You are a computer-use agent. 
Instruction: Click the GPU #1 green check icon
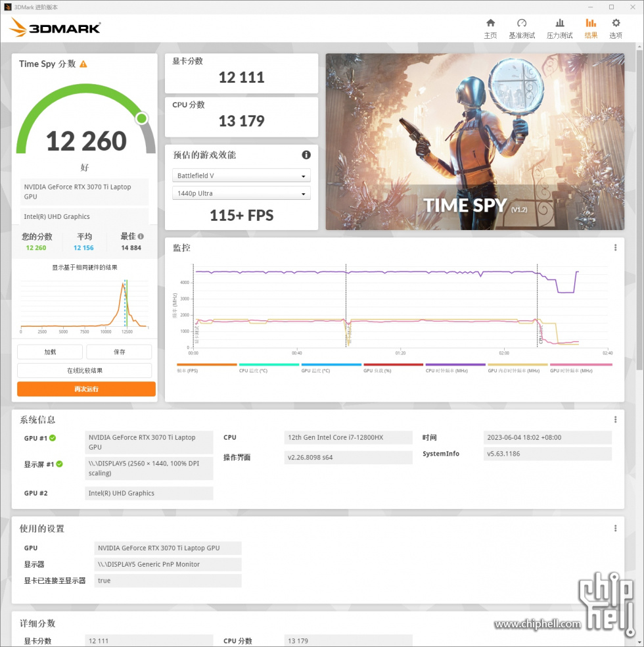[x=53, y=438]
